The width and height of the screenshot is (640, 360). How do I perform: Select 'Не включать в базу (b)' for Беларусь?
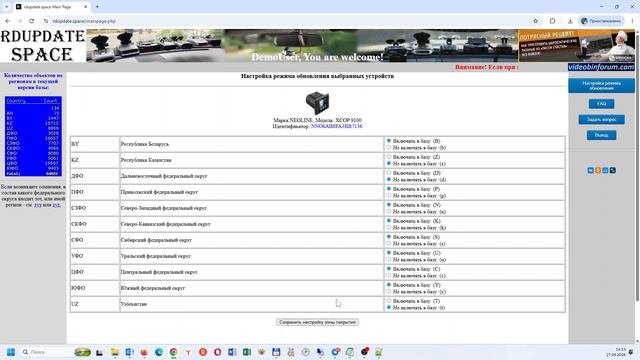pos(389,147)
